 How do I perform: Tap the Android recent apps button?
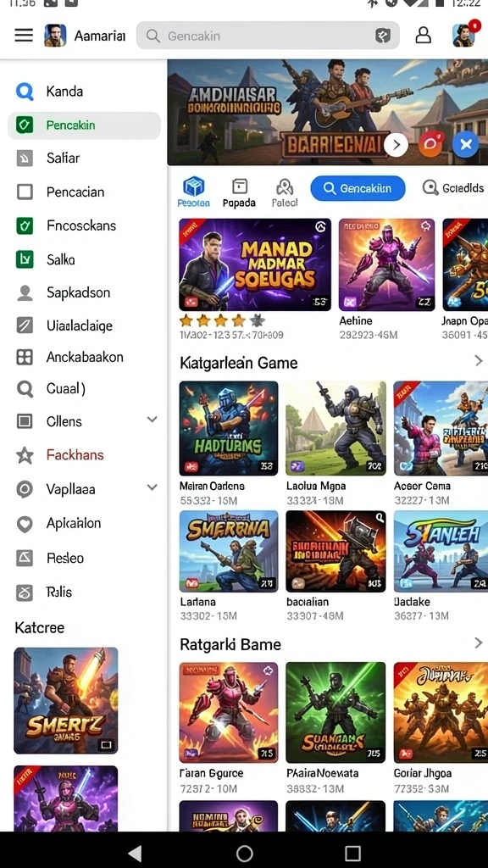[352, 853]
